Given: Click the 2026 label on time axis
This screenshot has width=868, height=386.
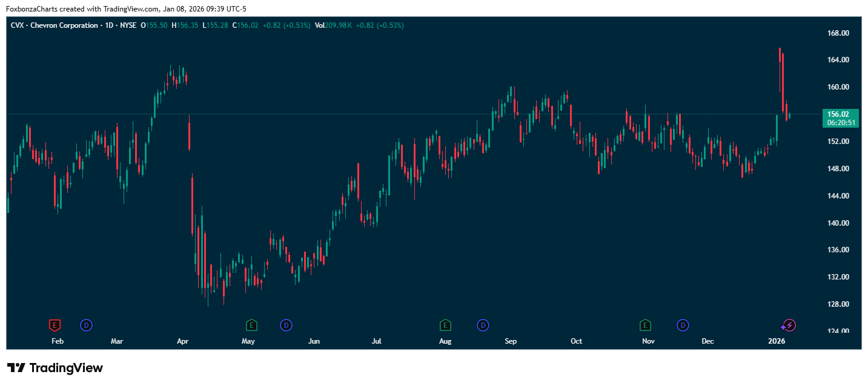Looking at the screenshot, I should pyautogui.click(x=776, y=341).
